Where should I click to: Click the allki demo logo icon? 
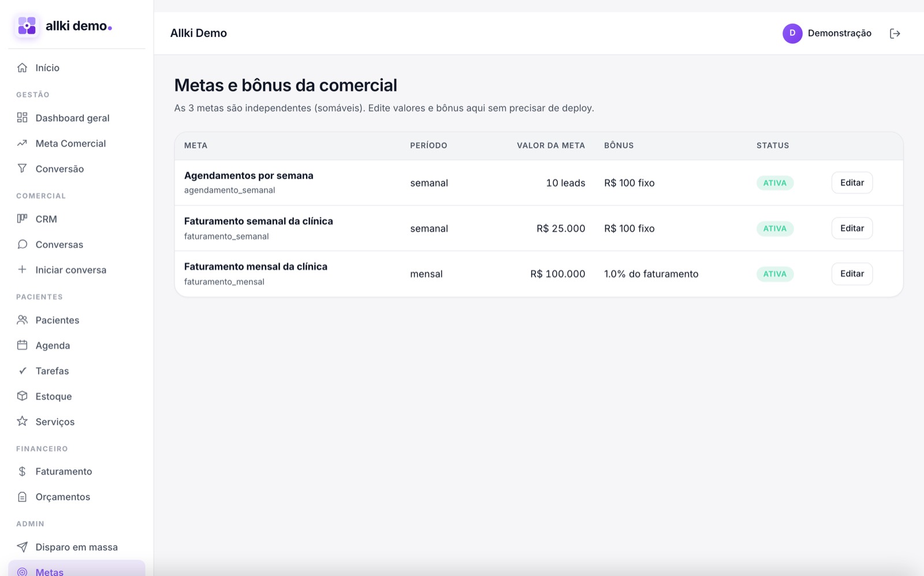point(27,26)
